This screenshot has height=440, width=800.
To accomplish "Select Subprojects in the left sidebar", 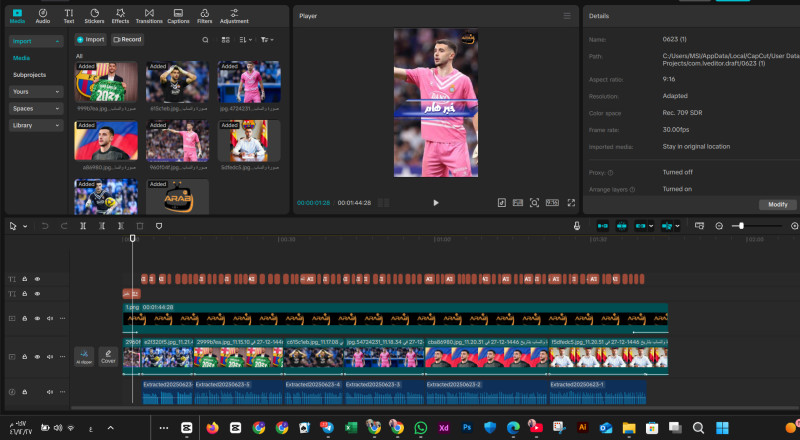I will [x=29, y=74].
